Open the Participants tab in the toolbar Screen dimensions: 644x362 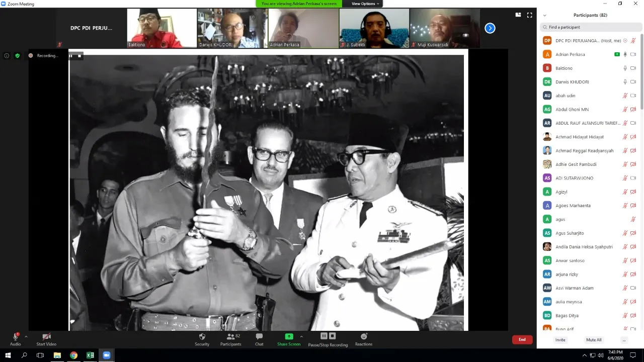pyautogui.click(x=230, y=339)
